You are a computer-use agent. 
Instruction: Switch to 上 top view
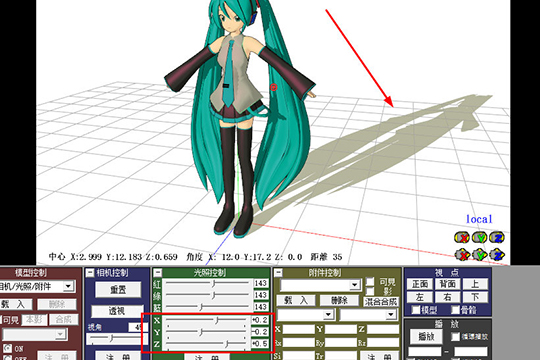coord(475,284)
